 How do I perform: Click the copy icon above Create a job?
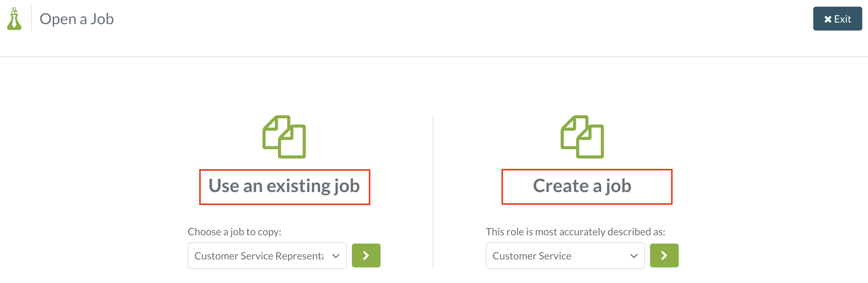(x=582, y=137)
